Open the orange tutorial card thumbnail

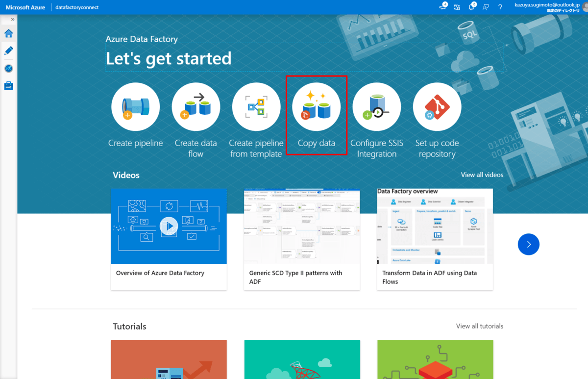point(169,359)
